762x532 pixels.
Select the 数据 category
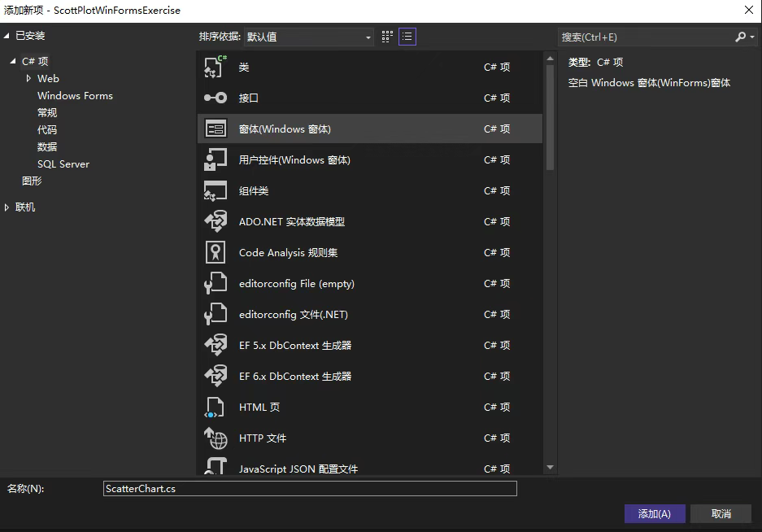point(47,147)
